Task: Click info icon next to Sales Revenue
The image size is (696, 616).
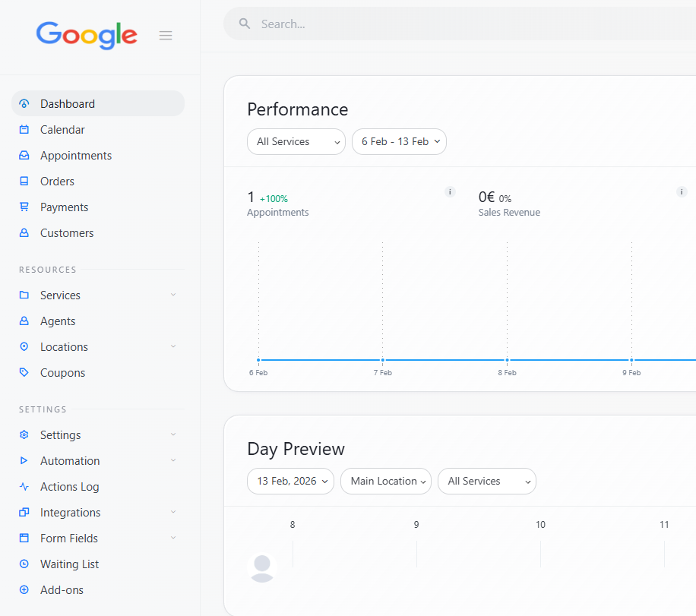Action: click(682, 192)
